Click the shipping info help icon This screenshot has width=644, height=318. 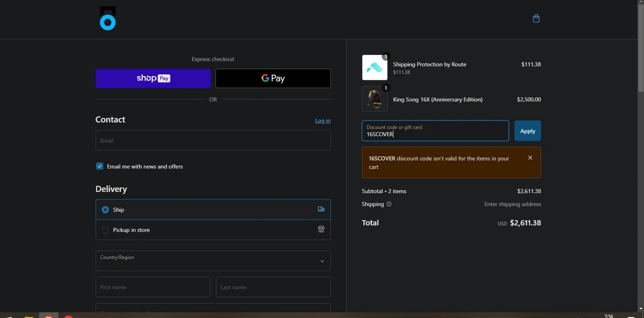tap(389, 204)
